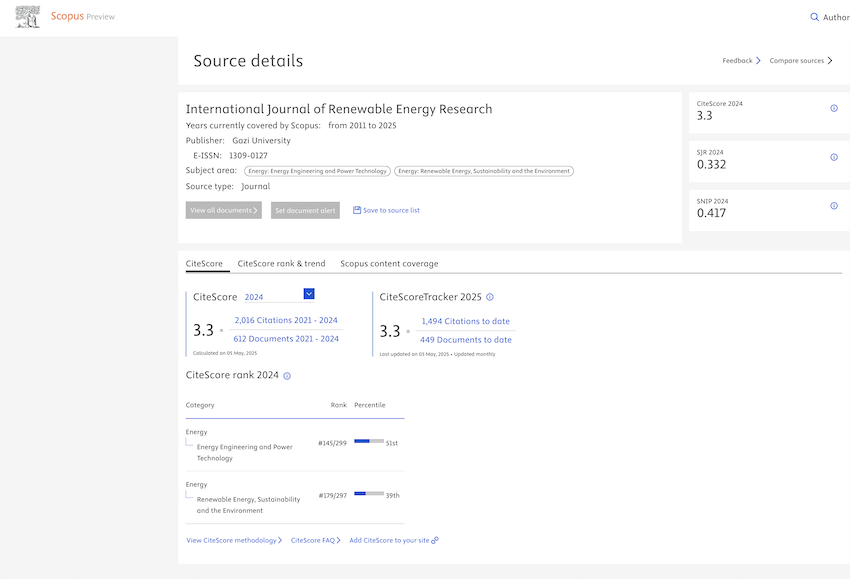Click info icon beside CiteScoreTracker 2025

point(490,297)
